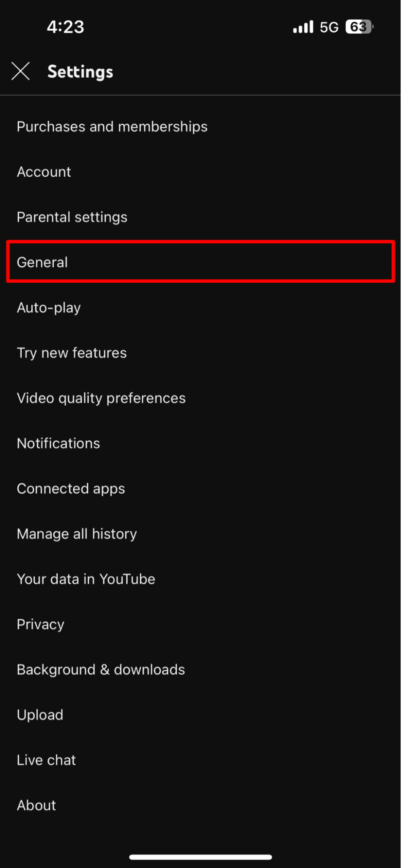This screenshot has width=401, height=868.
Task: Select Try new features
Action: [x=72, y=353]
